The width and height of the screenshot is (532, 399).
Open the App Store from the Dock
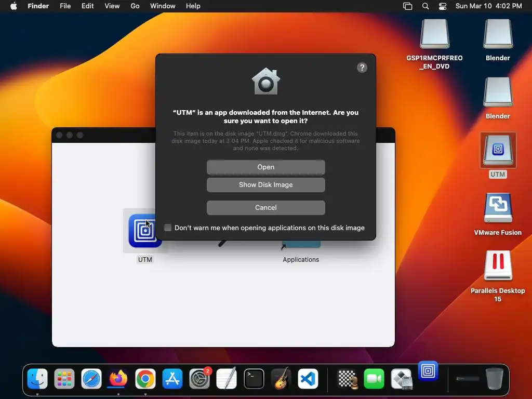[x=172, y=379]
